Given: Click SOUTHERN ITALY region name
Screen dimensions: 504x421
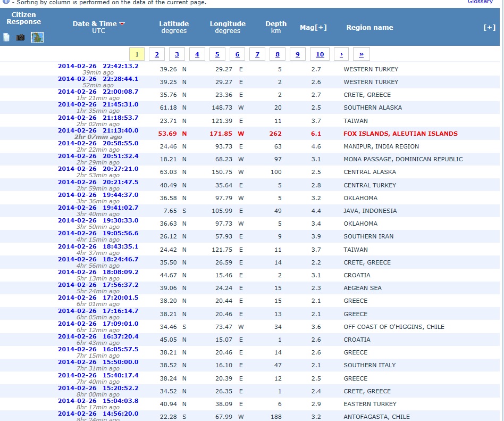Looking at the screenshot, I should [369, 365].
